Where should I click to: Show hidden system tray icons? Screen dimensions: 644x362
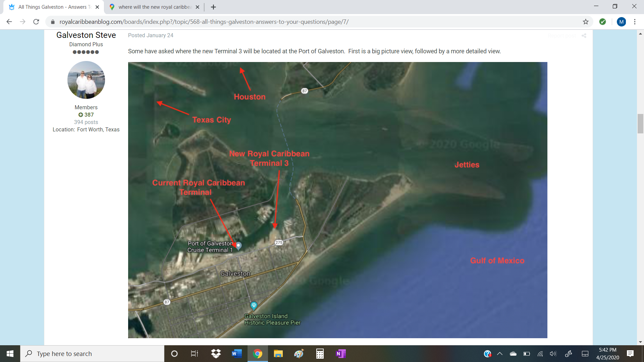pos(500,354)
